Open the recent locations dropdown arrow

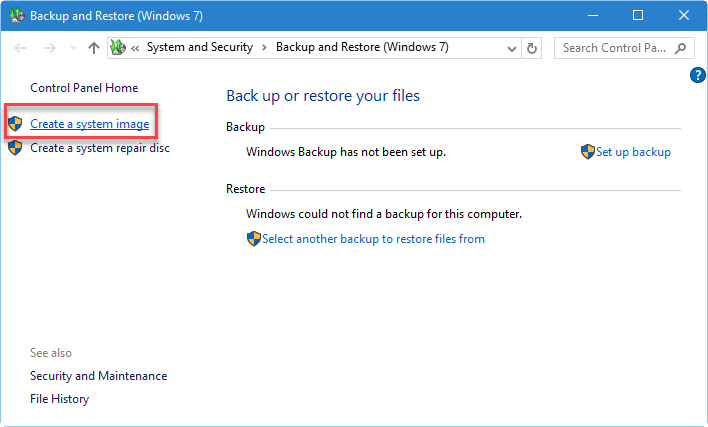(71, 48)
